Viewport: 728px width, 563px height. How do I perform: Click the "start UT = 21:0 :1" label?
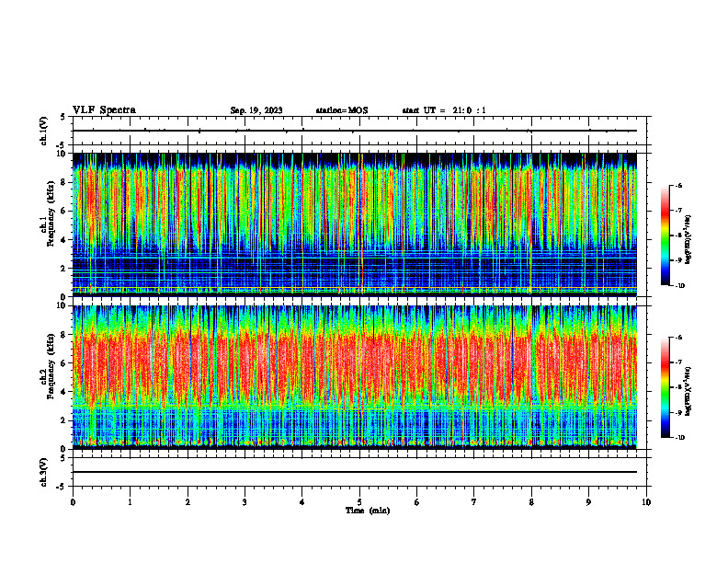click(x=444, y=110)
